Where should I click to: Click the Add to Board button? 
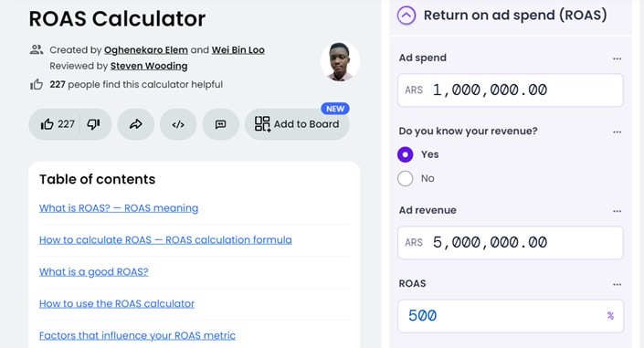click(x=297, y=124)
